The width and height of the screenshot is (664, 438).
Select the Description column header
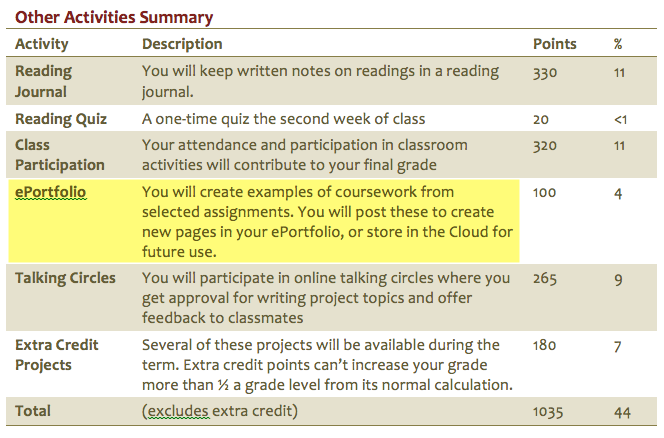[182, 44]
